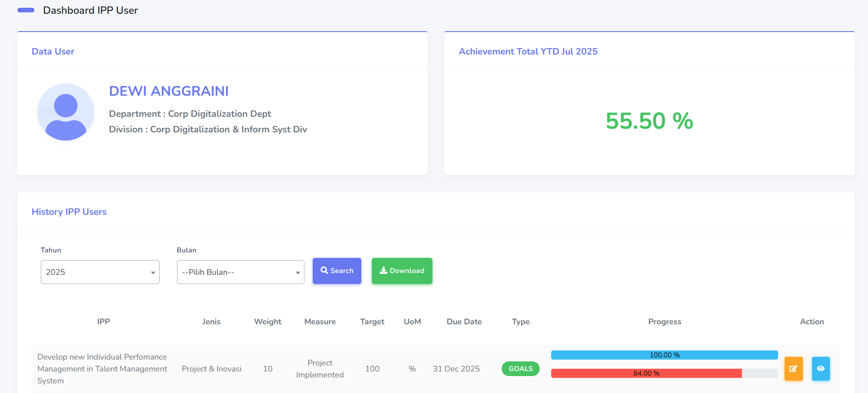
Task: Click the green GOALS badge
Action: 520,369
